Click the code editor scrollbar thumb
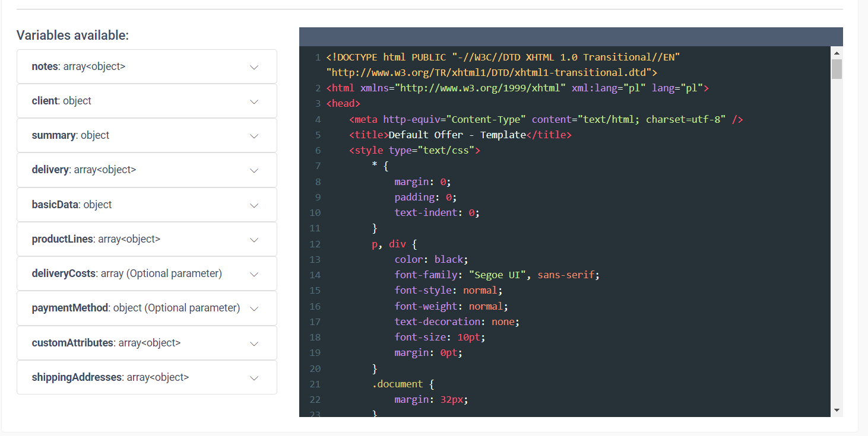 837,69
